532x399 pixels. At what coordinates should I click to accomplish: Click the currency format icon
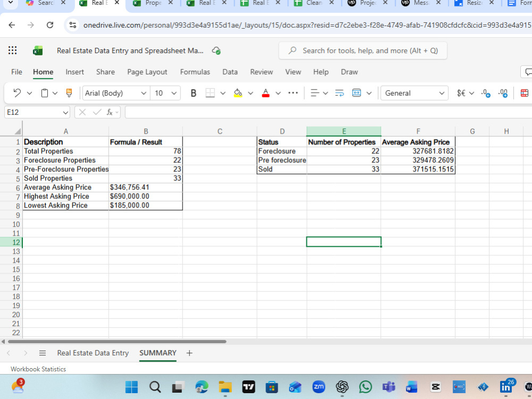click(x=461, y=93)
